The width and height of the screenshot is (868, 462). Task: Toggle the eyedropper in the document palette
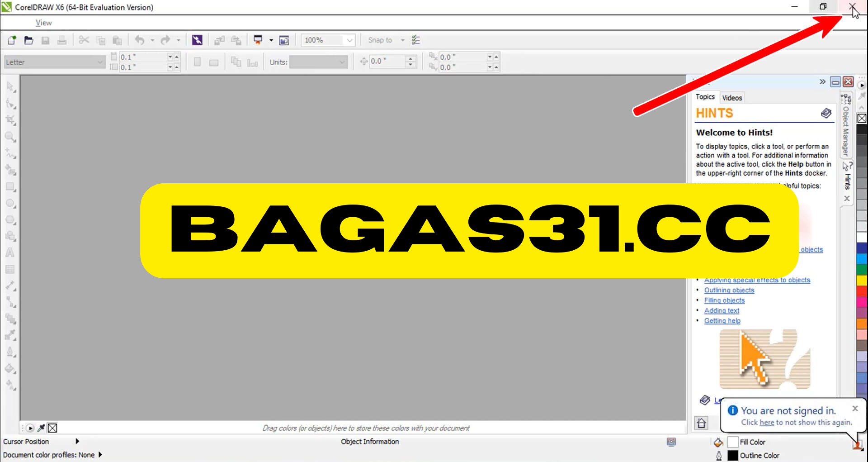(41, 428)
